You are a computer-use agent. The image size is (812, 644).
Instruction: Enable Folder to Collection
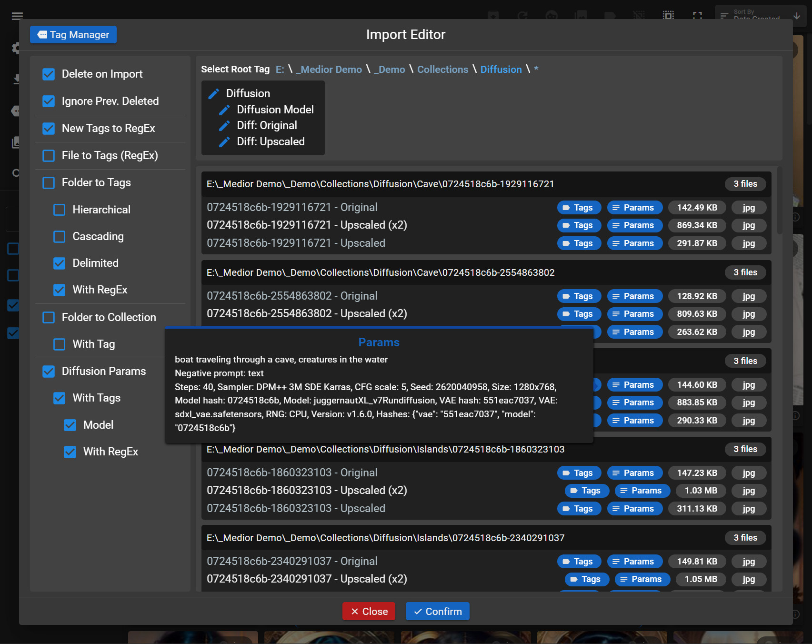click(49, 318)
